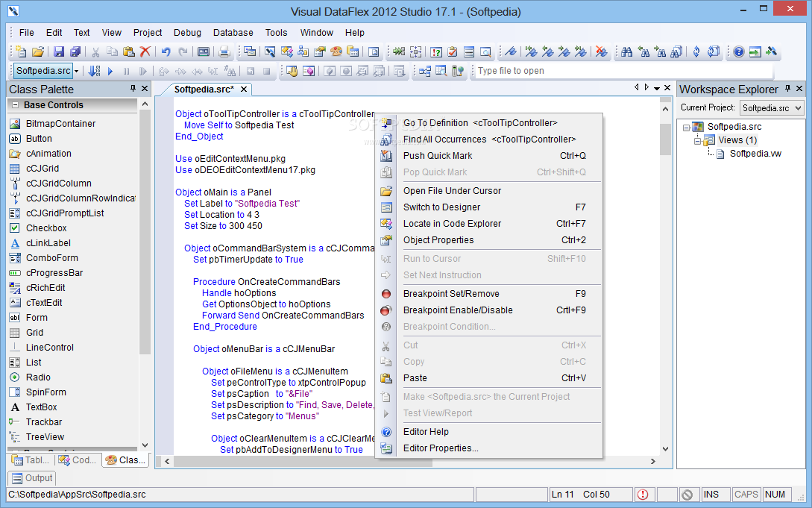The width and height of the screenshot is (812, 508).
Task: Collapse the Softpedia.src node in Workspace Explorer
Action: coord(686,127)
